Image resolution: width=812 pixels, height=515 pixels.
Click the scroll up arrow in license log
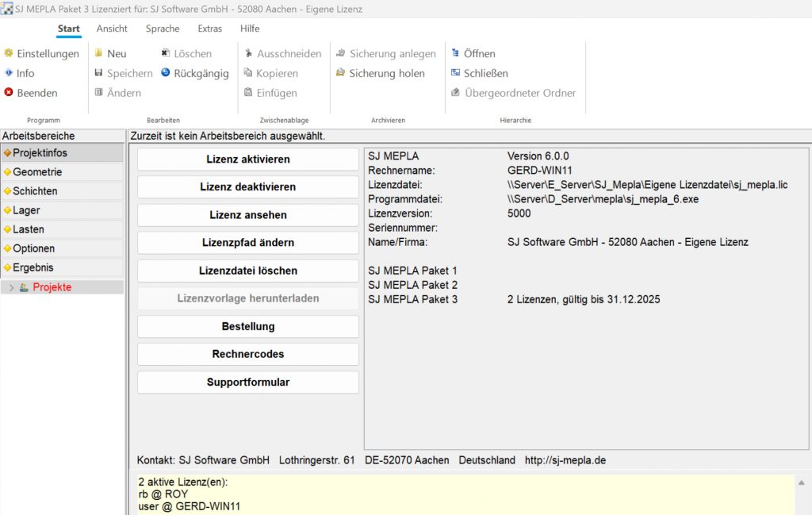pos(803,482)
